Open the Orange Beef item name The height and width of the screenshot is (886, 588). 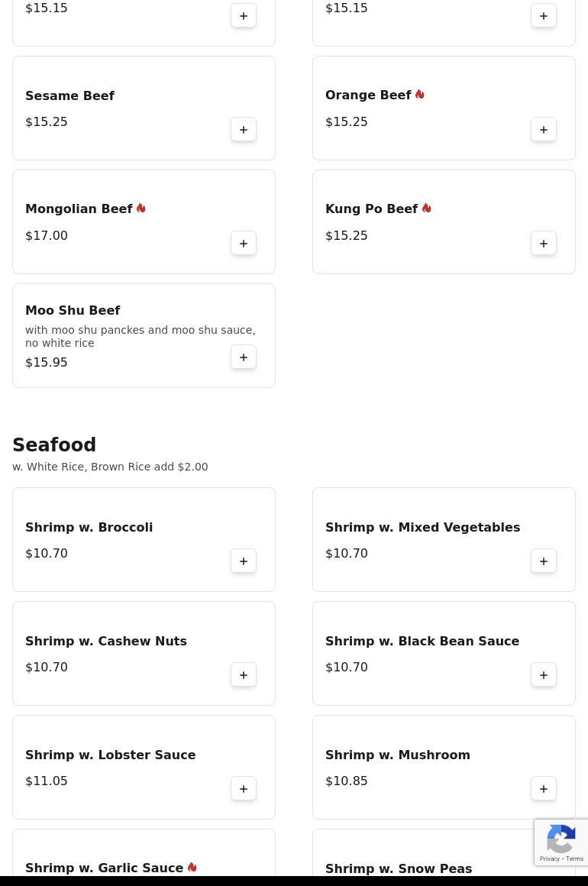click(x=368, y=95)
